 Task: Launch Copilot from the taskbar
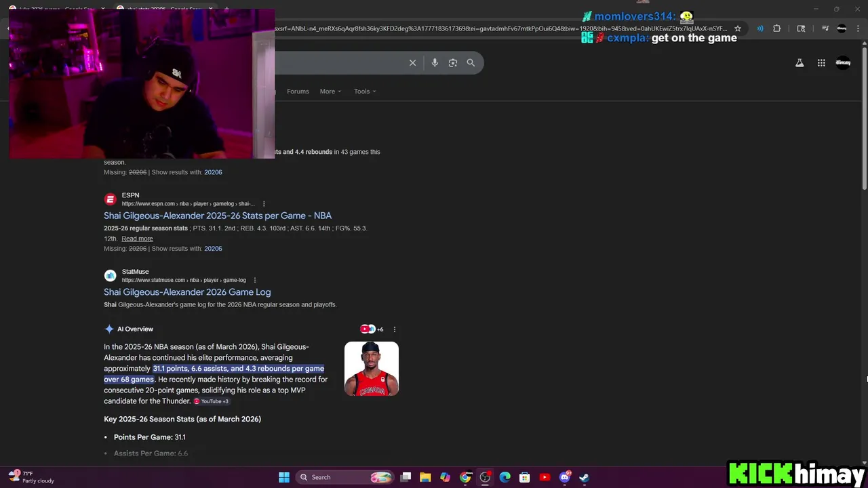(x=445, y=477)
